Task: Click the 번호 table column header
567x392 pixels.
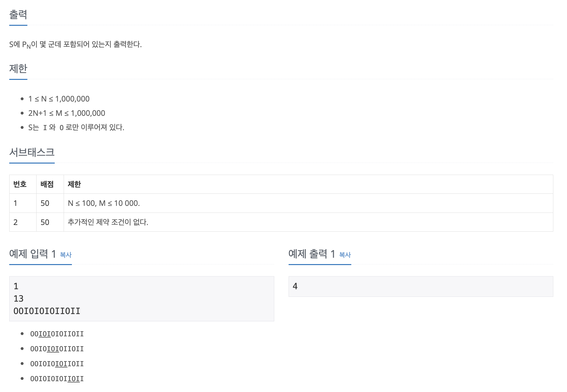Action: [20, 184]
